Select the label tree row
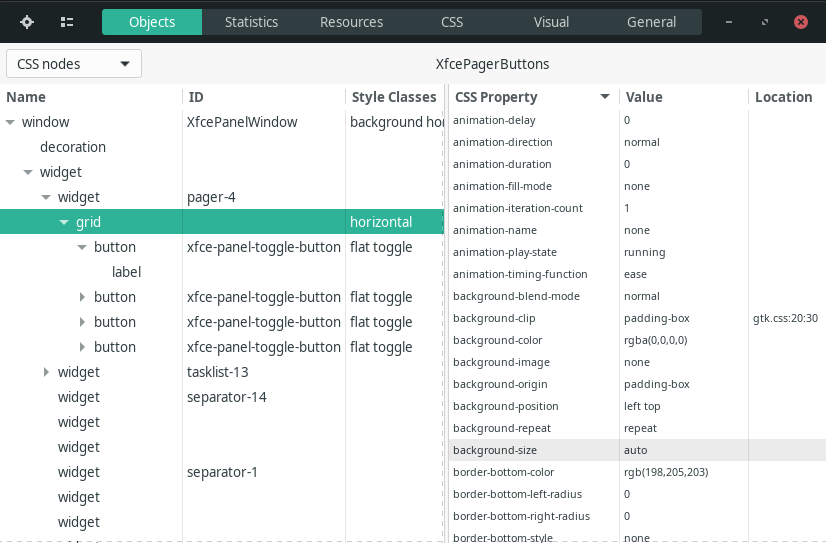This screenshot has width=826, height=543. click(x=222, y=272)
